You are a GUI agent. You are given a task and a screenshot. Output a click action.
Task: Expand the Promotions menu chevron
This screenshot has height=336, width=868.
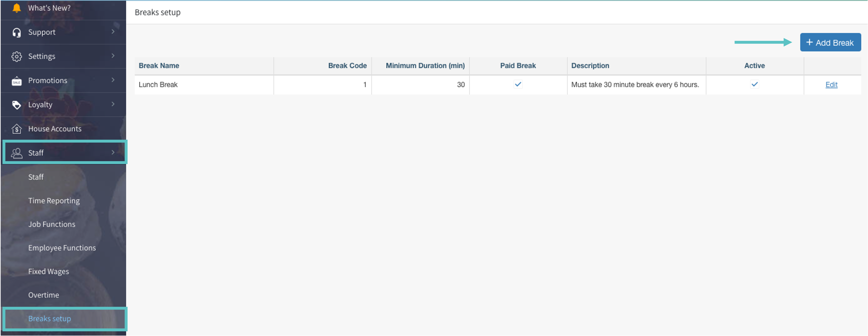(113, 80)
